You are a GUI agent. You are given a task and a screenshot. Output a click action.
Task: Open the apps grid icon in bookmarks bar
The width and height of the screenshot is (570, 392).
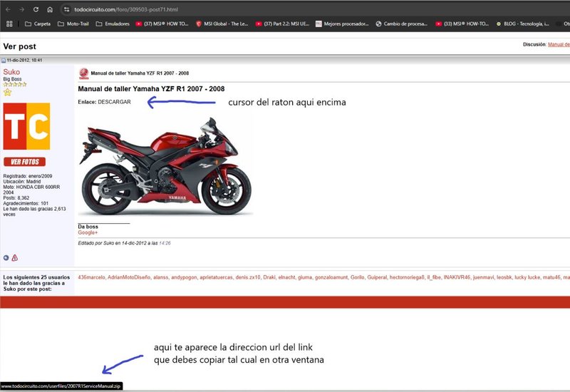point(9,24)
